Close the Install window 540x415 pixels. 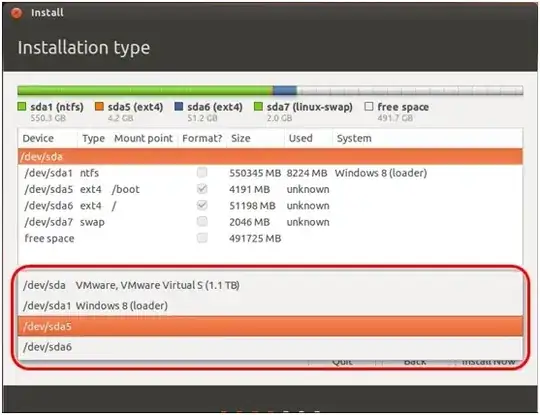click(x=16, y=13)
